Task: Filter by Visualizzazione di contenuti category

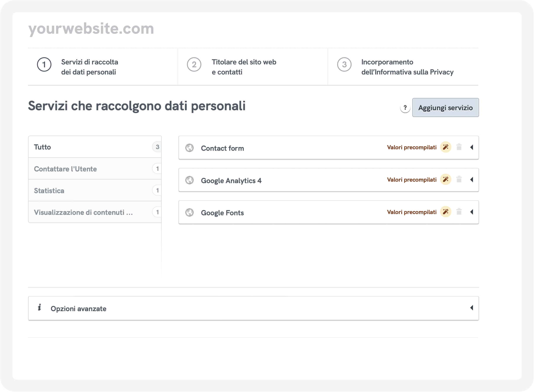Action: point(95,212)
